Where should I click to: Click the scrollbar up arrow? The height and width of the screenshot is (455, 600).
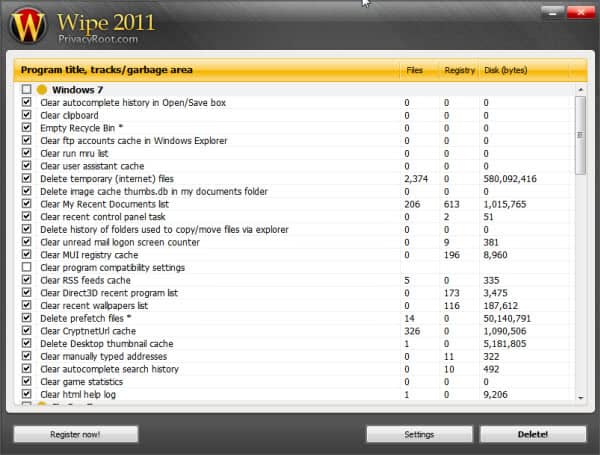(580, 90)
